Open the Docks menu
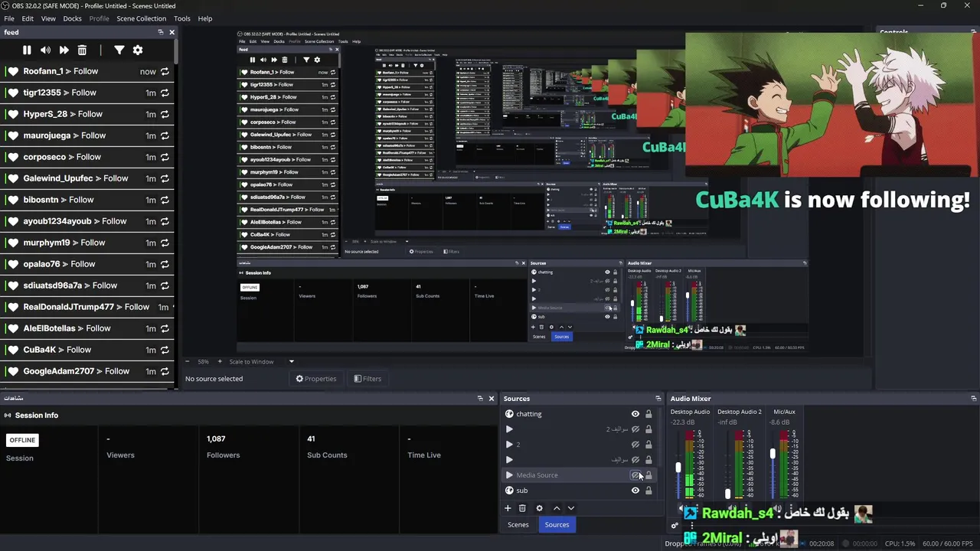This screenshot has height=551, width=980. coord(72,18)
